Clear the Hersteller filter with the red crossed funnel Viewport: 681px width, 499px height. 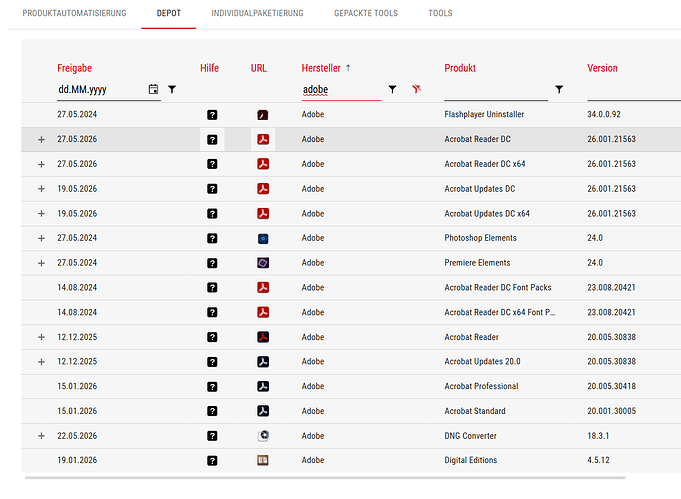(x=417, y=89)
